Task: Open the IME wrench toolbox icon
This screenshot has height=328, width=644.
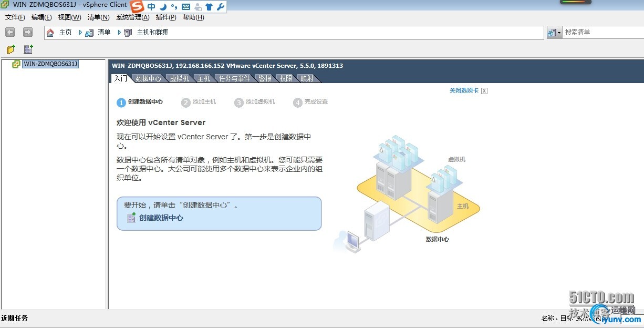Action: tap(221, 7)
